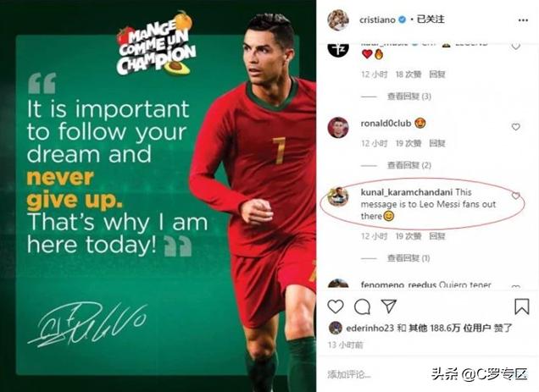Reply to kunal_karamchandani's comment via 回复
Screen dimensions: 539x392
[x=437, y=236]
